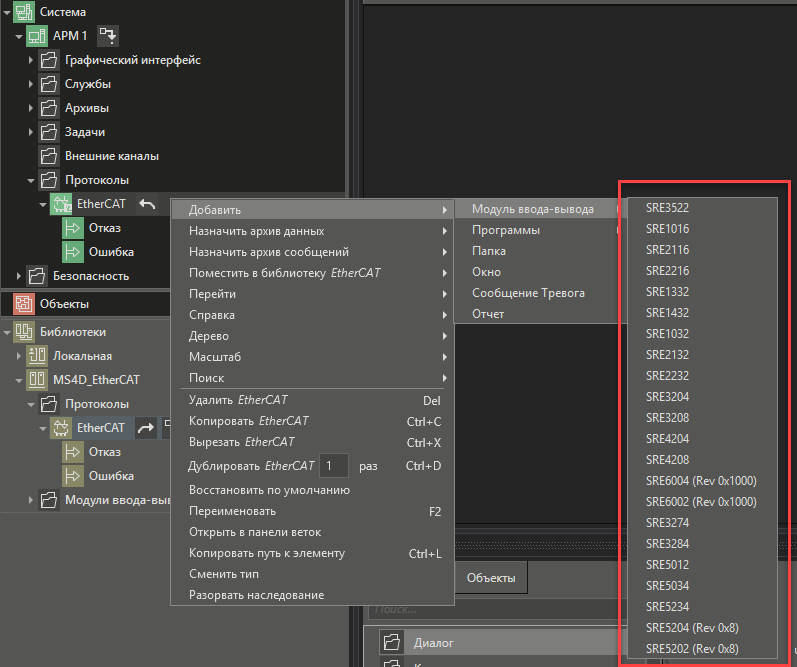Click the green Отказ channel icon
The width and height of the screenshot is (797, 667).
pyautogui.click(x=73, y=228)
